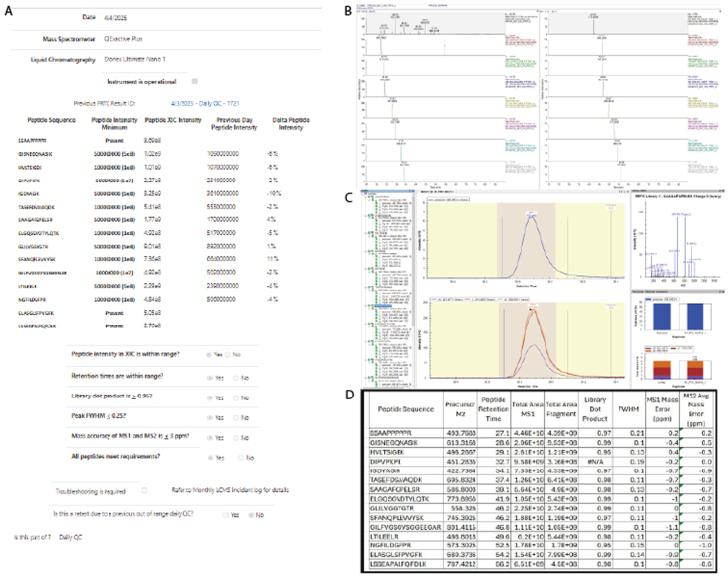The height and width of the screenshot is (578, 728).
Task: Collapse the top node in the targets tree
Action: coord(366,196)
